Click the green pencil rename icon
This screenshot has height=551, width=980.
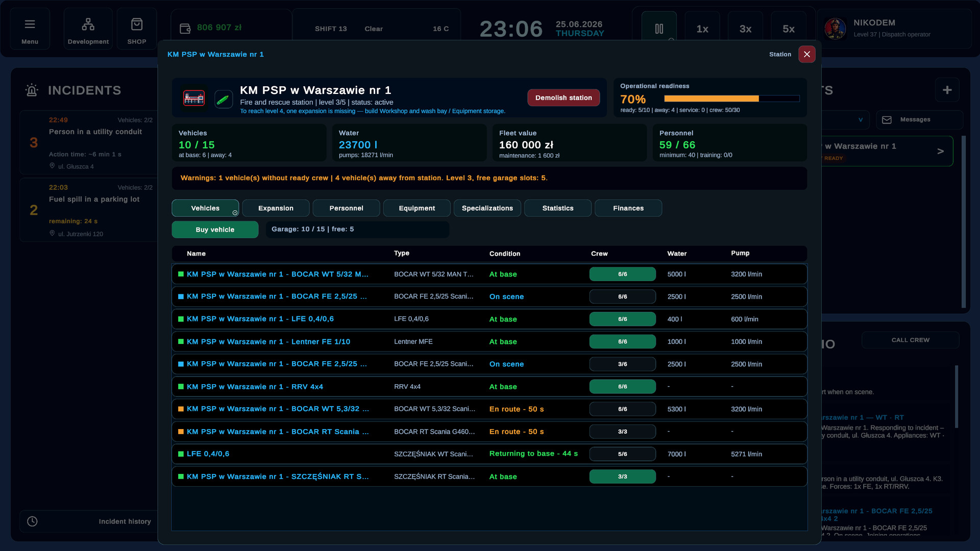pyautogui.click(x=223, y=98)
